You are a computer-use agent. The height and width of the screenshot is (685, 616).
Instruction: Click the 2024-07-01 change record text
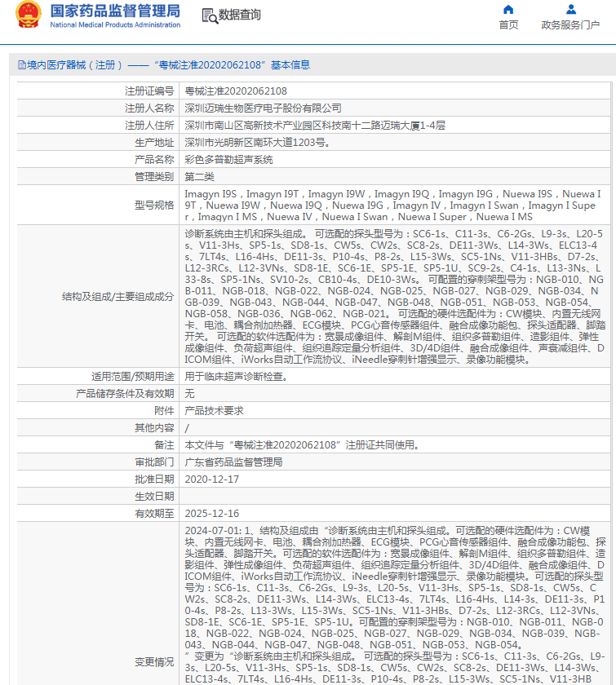(395, 605)
